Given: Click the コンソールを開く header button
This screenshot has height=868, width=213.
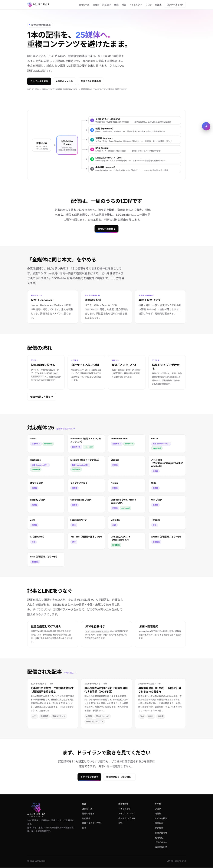Looking at the screenshot, I should 175,5.
